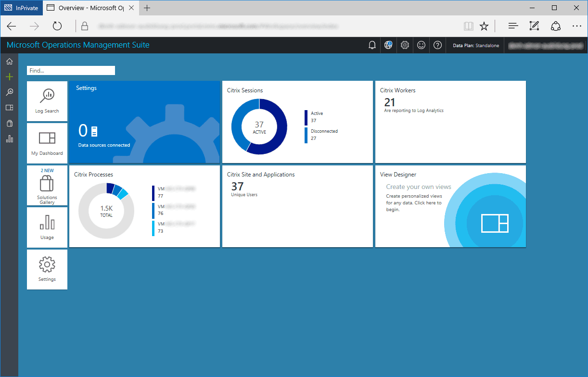Open the My Dashboard tile
Image resolution: width=588 pixels, height=377 pixels.
[47, 143]
